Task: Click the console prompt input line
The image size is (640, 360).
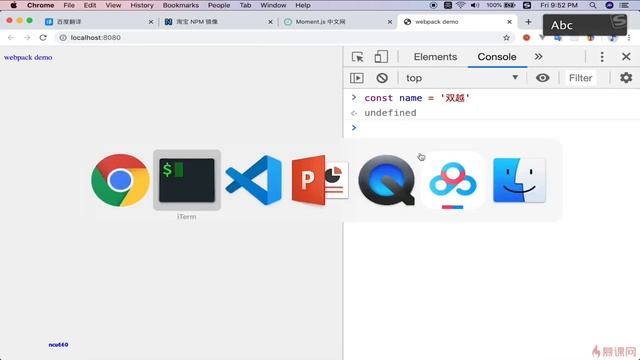Action: (x=492, y=128)
